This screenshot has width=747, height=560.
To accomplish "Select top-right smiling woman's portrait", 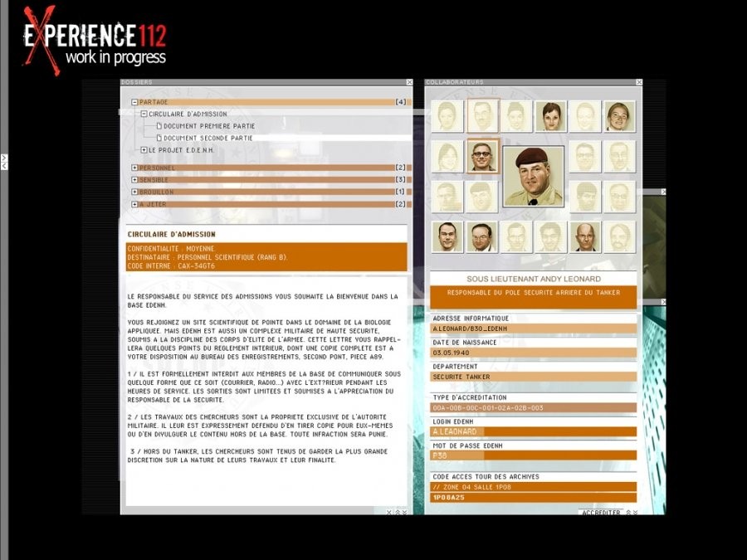I will coord(618,117).
